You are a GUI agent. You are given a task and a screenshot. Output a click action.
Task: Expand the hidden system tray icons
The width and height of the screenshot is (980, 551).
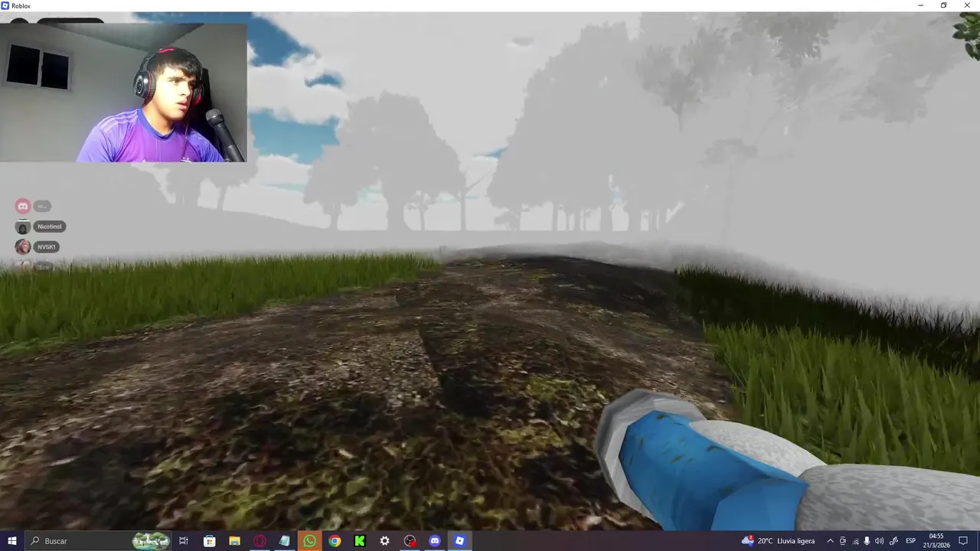click(830, 541)
